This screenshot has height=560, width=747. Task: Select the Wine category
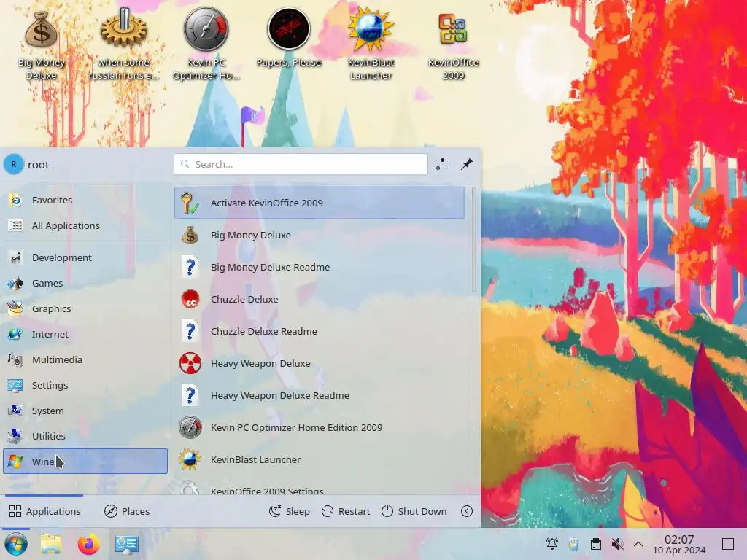[86, 462]
